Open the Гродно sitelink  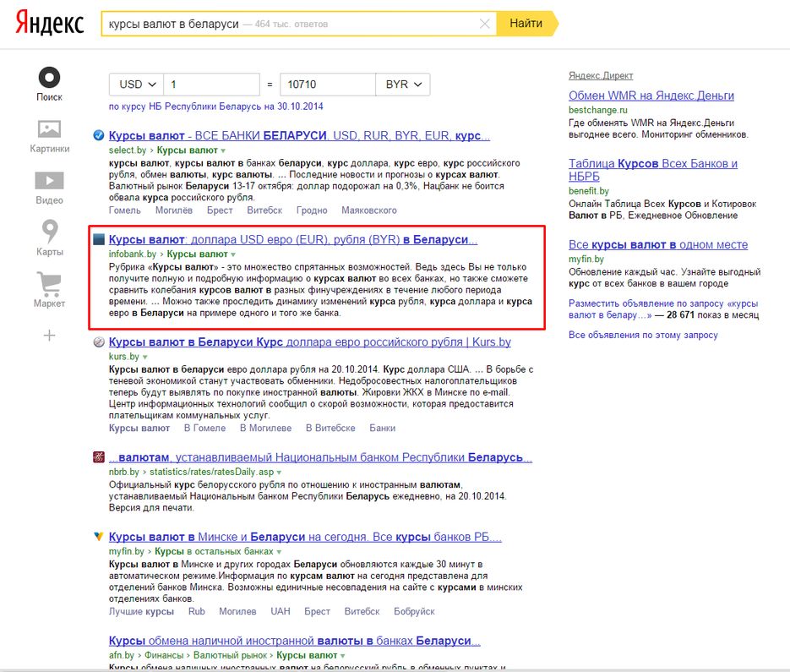(312, 210)
